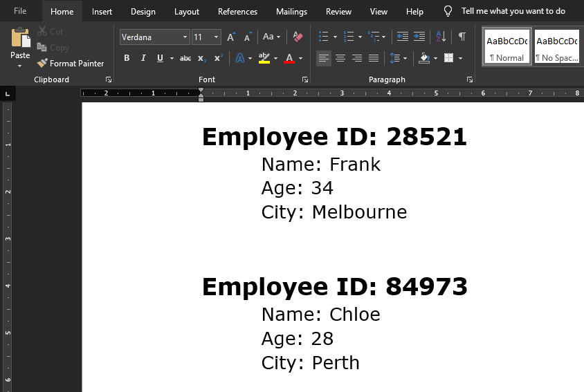584x392 pixels.
Task: Justify the paragraph text
Action: 374,58
